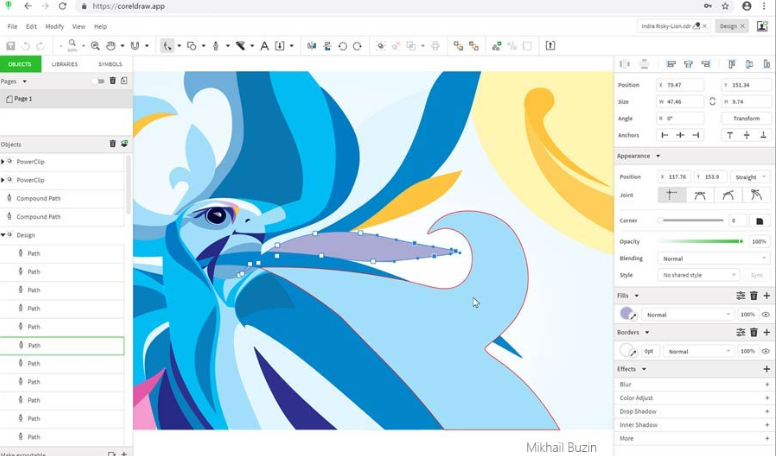The height and width of the screenshot is (456, 777).
Task: Delete the page with the Pages trash icon
Action: [x=112, y=80]
